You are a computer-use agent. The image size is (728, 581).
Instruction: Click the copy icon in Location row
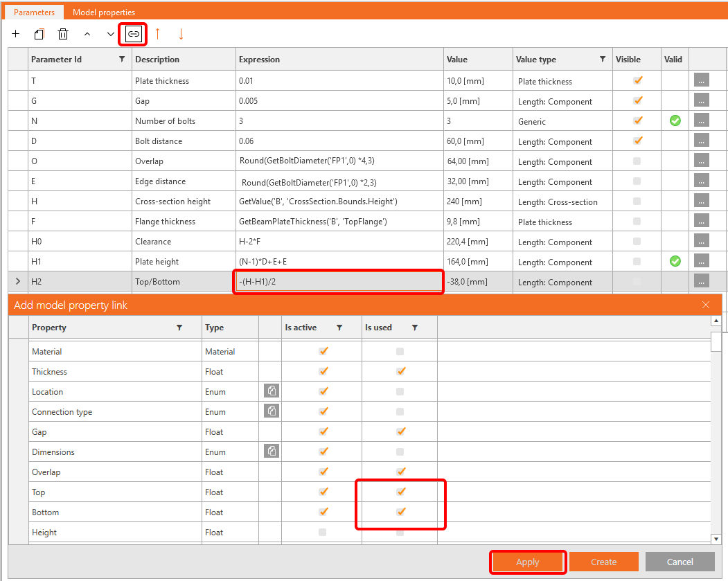point(272,391)
